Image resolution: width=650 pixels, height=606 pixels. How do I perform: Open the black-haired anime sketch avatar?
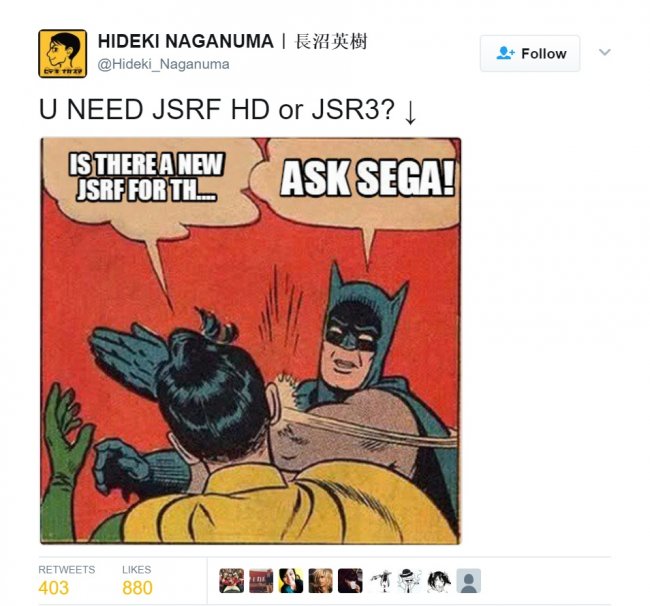click(439, 581)
